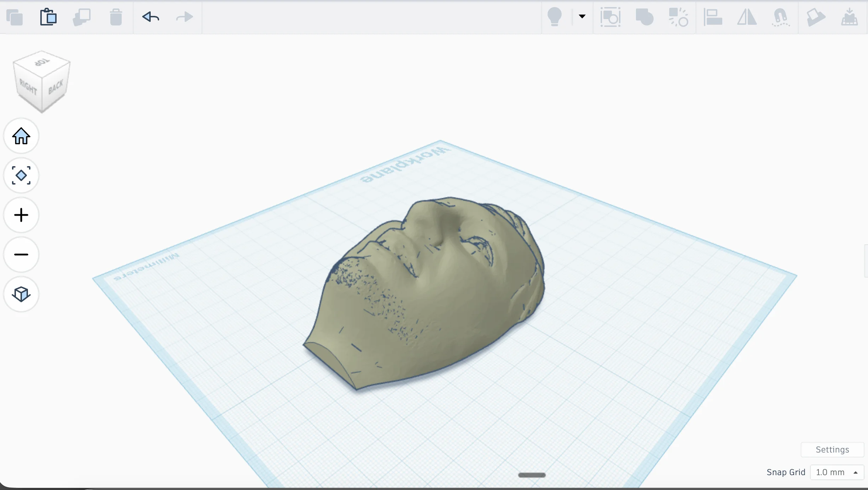The height and width of the screenshot is (490, 868).
Task: Click the Home view button
Action: pyautogui.click(x=21, y=136)
